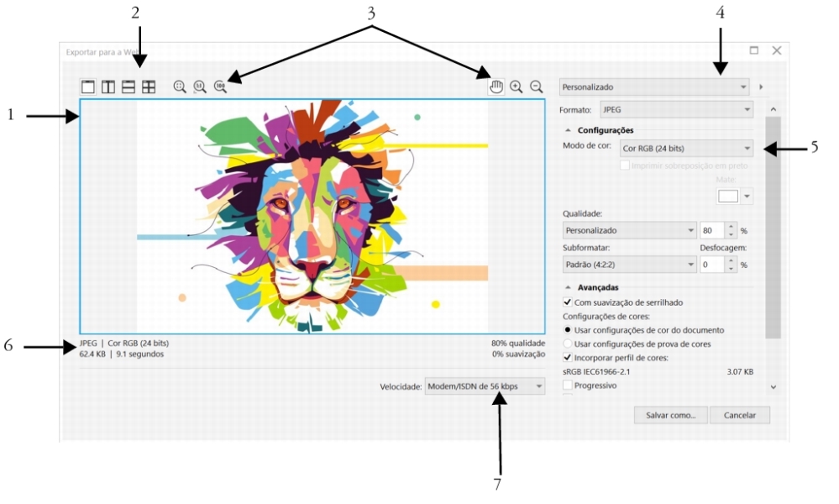The width and height of the screenshot is (839, 504).
Task: Switch to two vertical previews layout
Action: tap(108, 87)
